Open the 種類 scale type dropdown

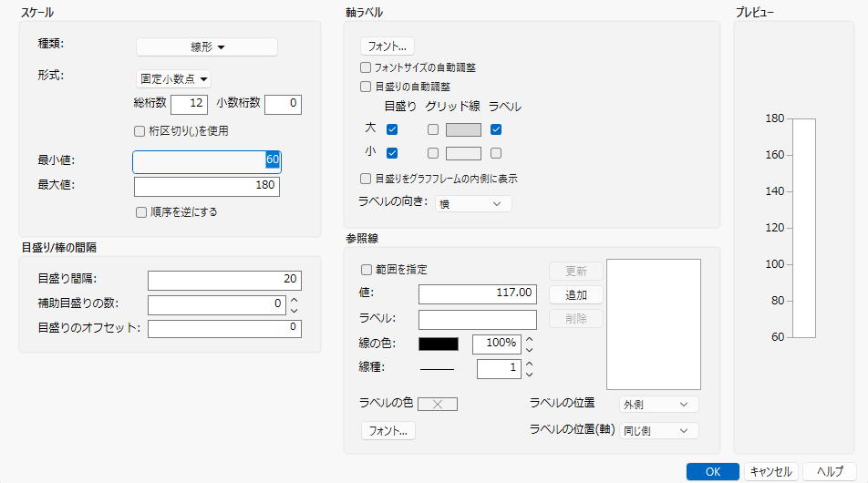point(206,47)
